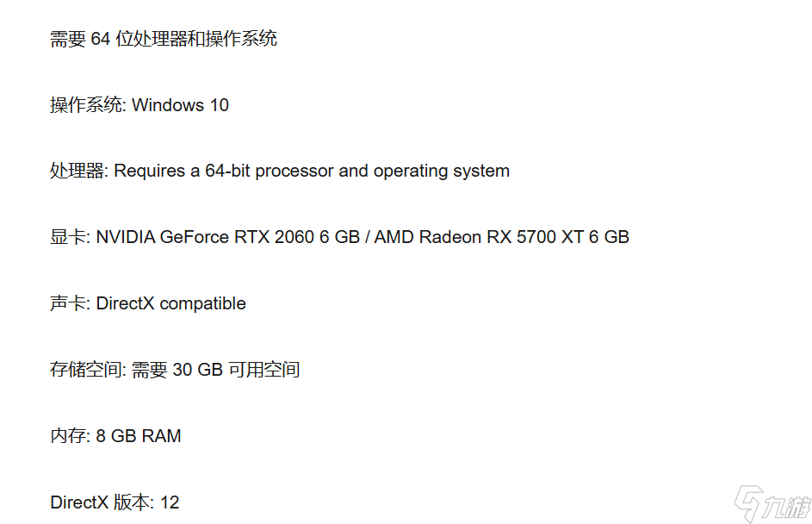
Task: Click the 可用空间 text
Action: pyautogui.click(x=264, y=370)
